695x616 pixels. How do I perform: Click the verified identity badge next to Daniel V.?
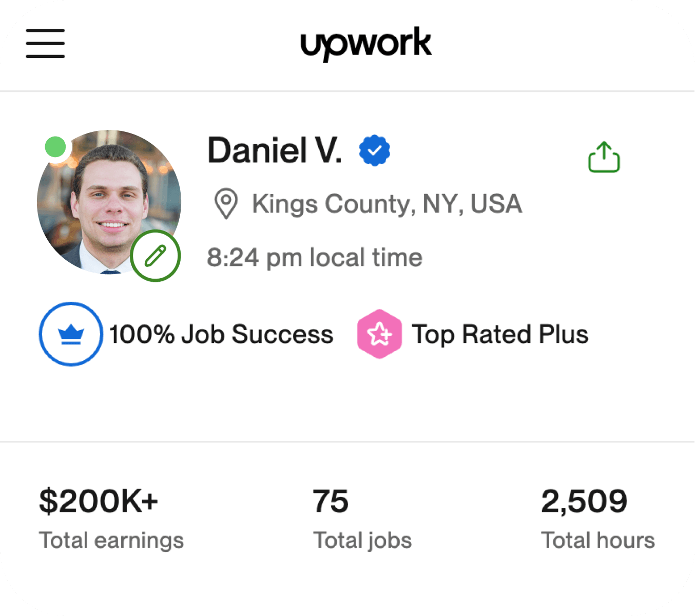pyautogui.click(x=374, y=149)
